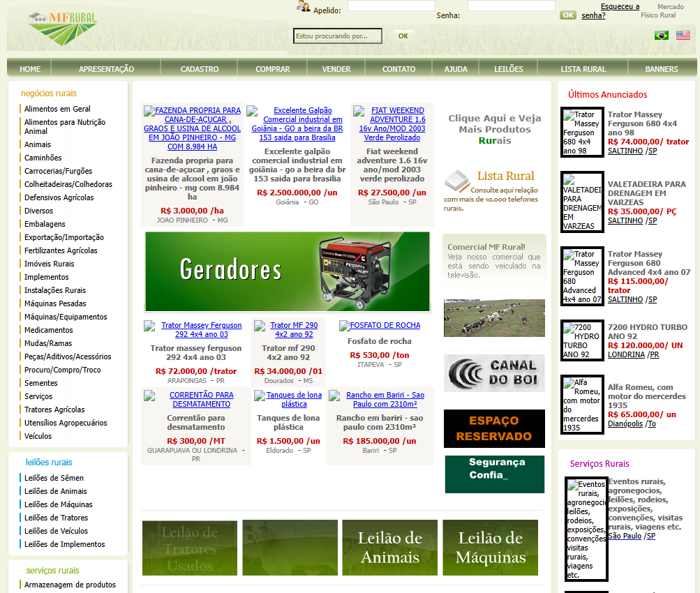Open the CADASTRO menu item
Image resolution: width=700 pixels, height=593 pixels.
(x=199, y=69)
